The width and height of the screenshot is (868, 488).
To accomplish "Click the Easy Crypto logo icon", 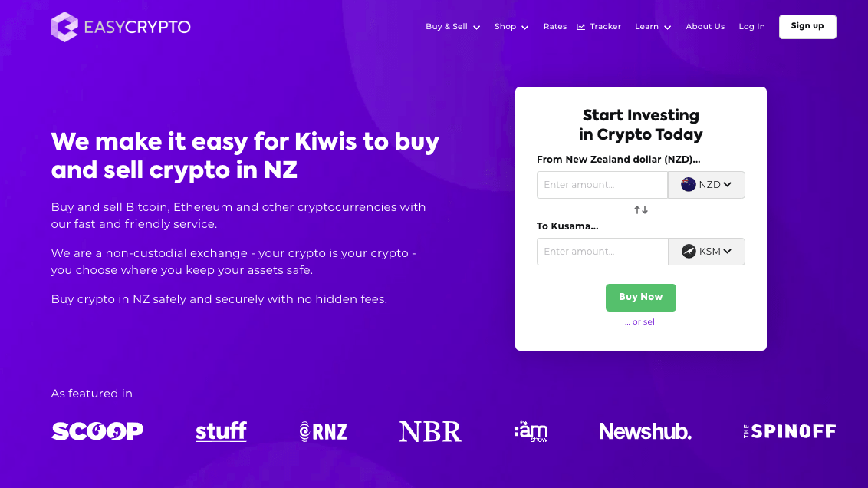I will click(x=66, y=26).
